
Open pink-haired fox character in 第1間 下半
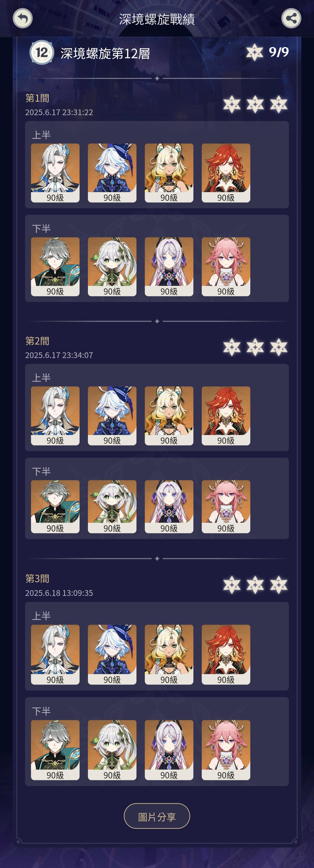(x=226, y=266)
